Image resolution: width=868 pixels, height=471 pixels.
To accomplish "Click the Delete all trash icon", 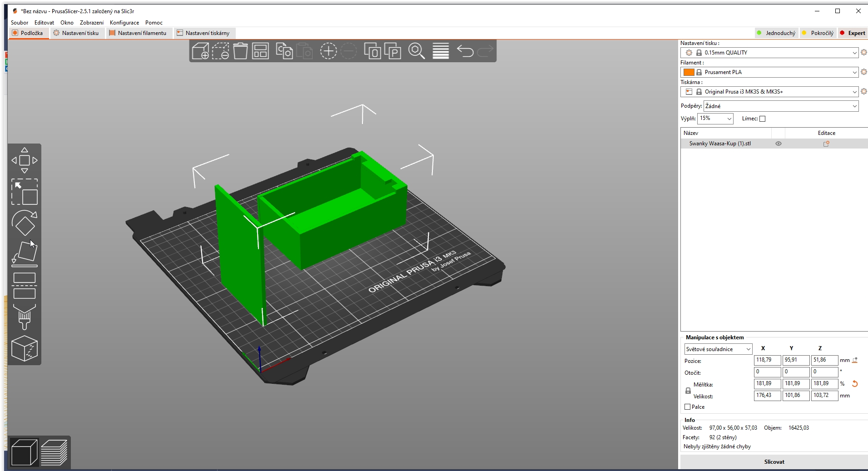I will [x=240, y=51].
